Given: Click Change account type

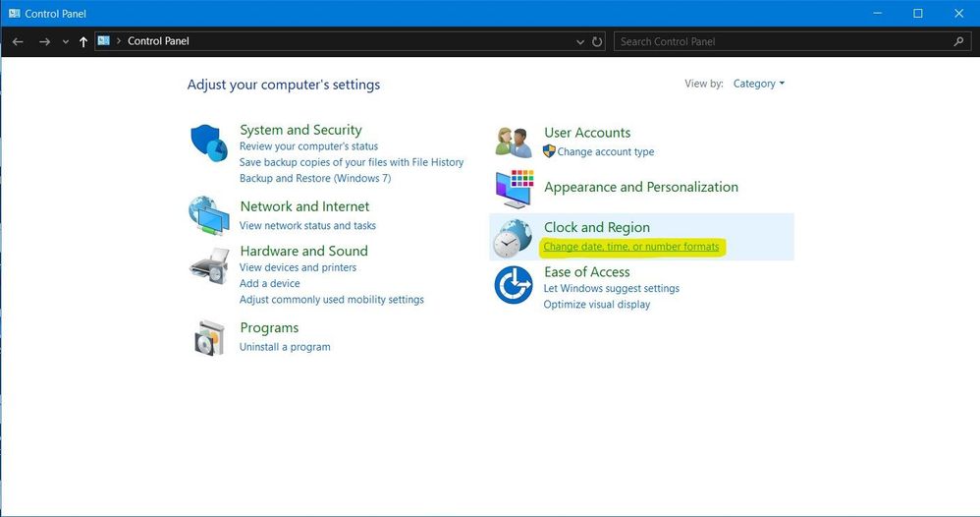Looking at the screenshot, I should point(606,151).
